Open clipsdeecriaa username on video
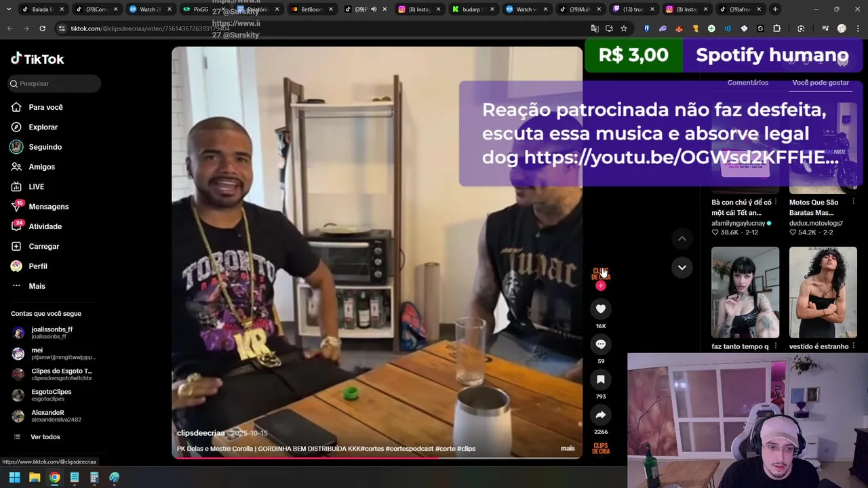 coord(201,433)
